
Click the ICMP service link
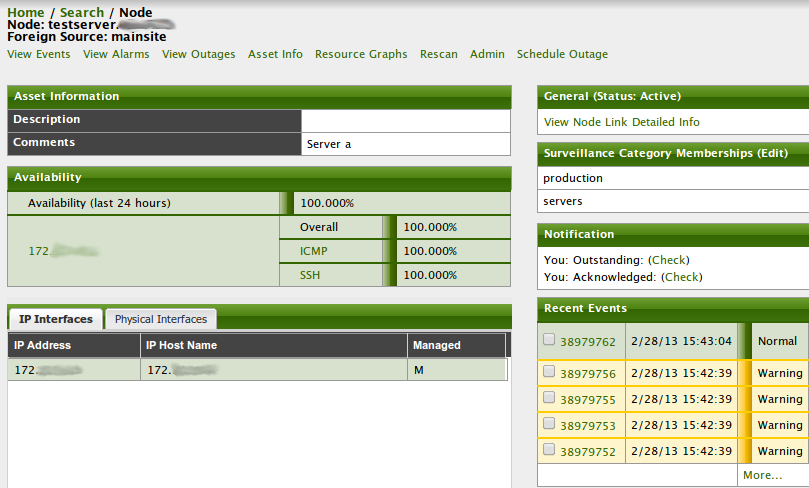click(x=315, y=251)
